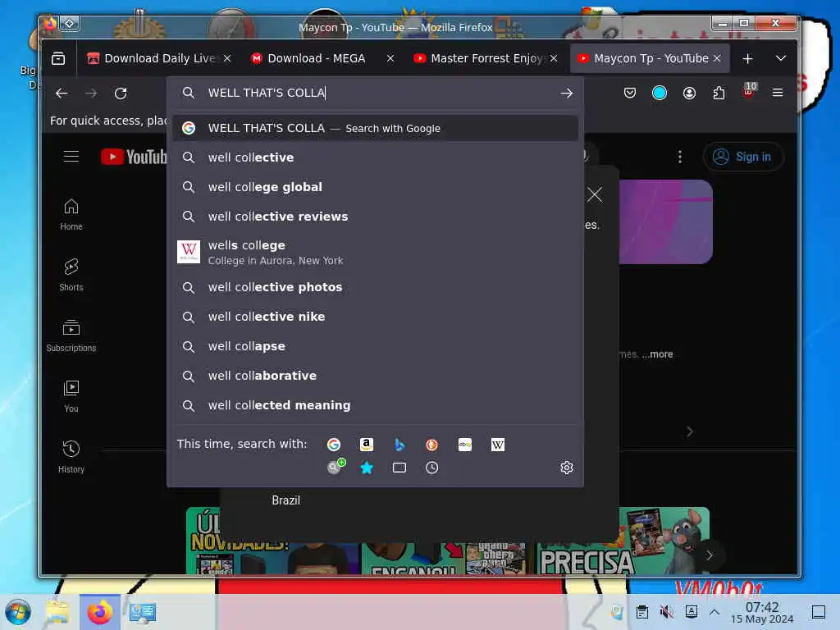Click the cyan circle extension icon
This screenshot has height=630, width=840.
[x=660, y=94]
